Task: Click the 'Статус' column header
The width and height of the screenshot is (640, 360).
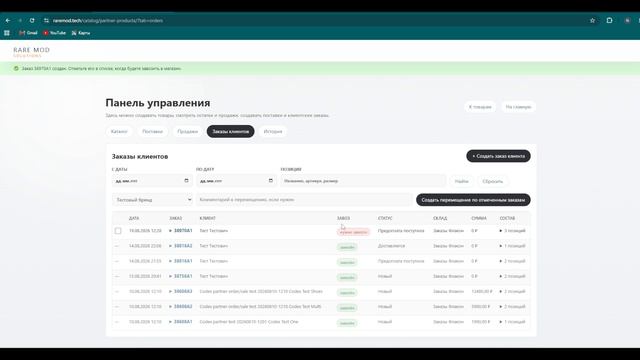Action: coord(385,218)
